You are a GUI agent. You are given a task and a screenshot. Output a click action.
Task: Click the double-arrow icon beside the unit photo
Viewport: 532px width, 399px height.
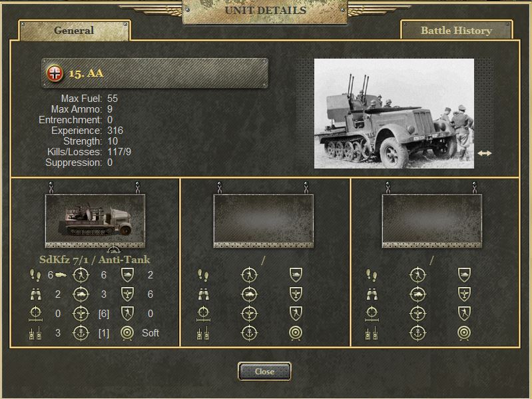pyautogui.click(x=484, y=153)
